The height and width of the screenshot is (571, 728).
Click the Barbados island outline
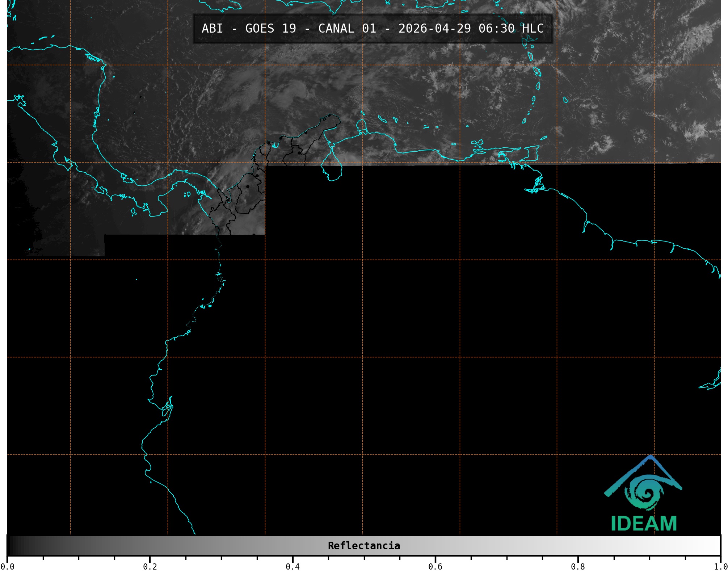[x=565, y=100]
